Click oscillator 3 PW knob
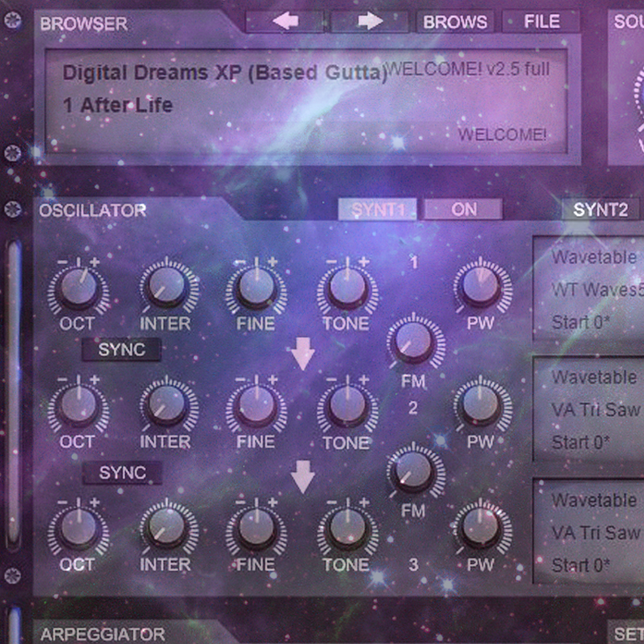Screen dimensions: 644x644 [x=480, y=528]
